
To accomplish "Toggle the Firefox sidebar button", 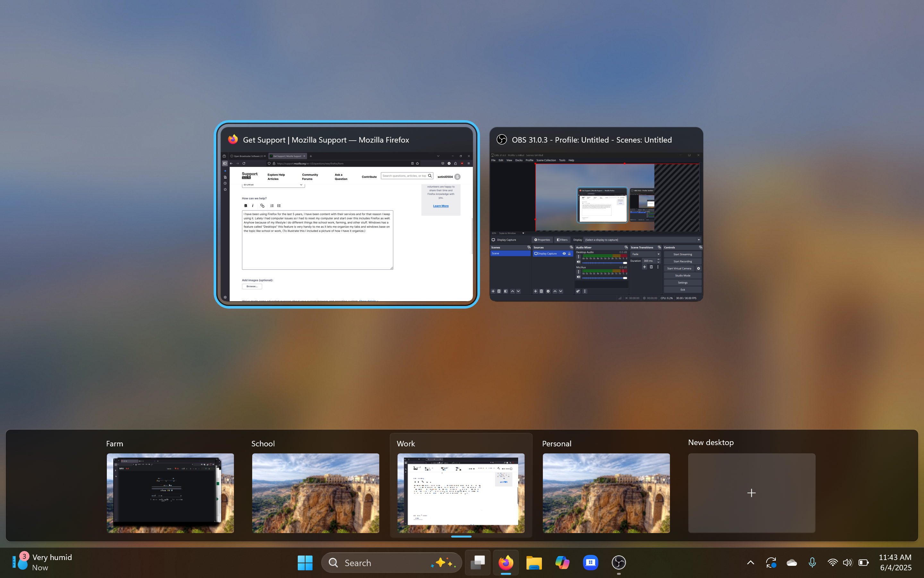I will (x=225, y=163).
